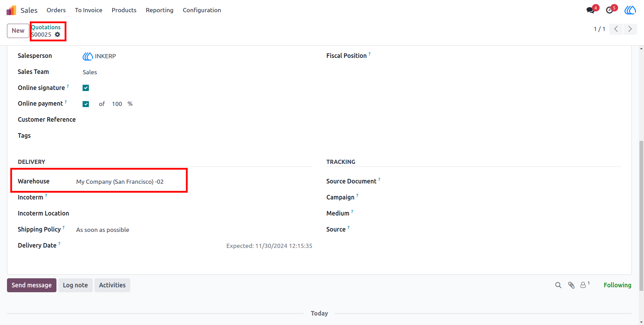Click the Tags input field
Screen dimensions: 644x325
pos(197,136)
